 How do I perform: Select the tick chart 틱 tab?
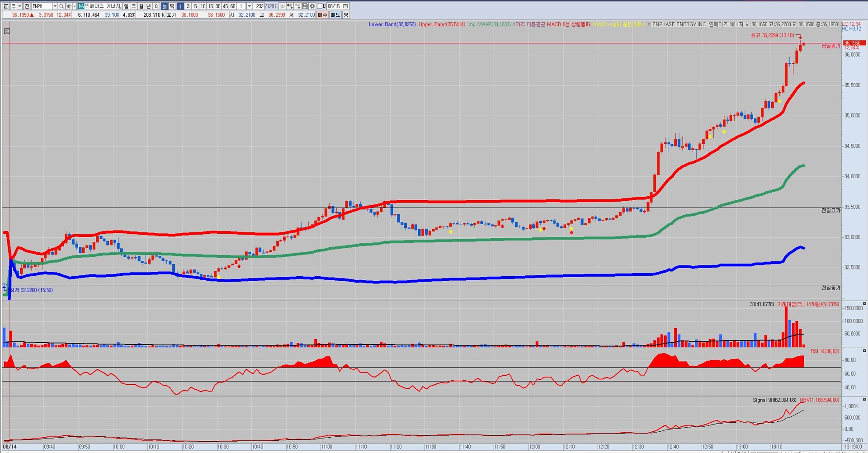tap(172, 6)
